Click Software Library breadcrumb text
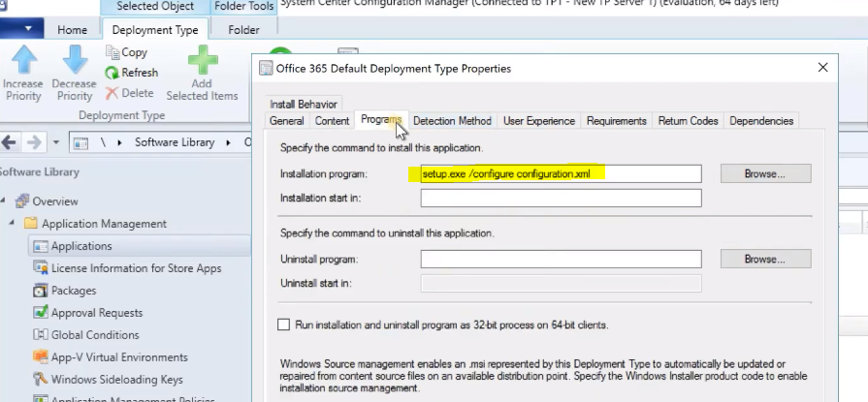This screenshot has height=402, width=868. 175,142
